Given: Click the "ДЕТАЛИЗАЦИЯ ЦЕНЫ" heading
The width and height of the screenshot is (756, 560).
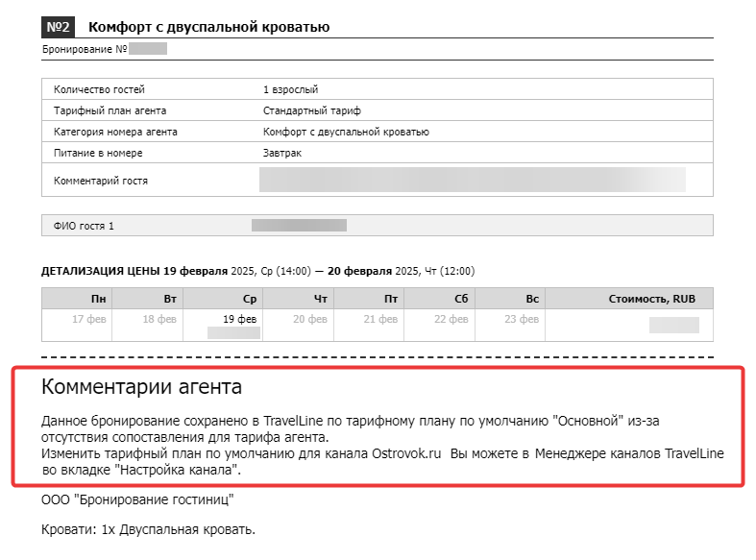Looking at the screenshot, I should coord(101,271).
